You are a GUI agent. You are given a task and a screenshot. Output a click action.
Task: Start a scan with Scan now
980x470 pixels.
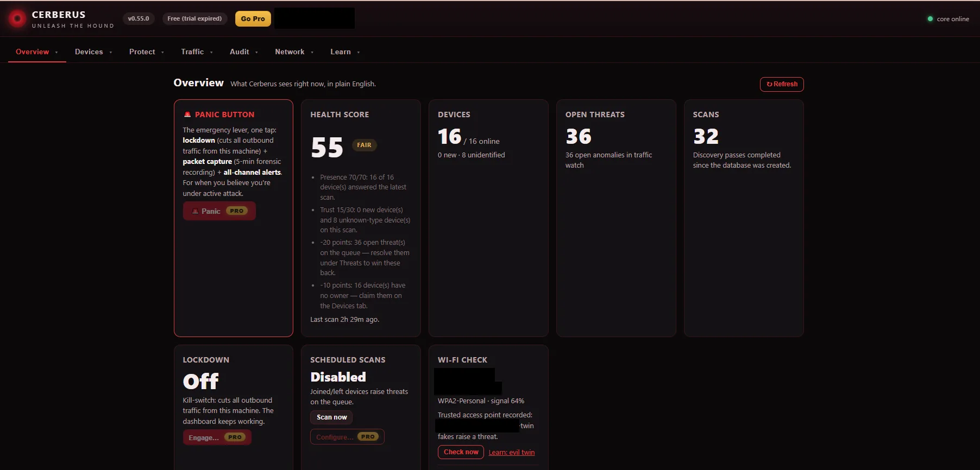click(x=332, y=417)
